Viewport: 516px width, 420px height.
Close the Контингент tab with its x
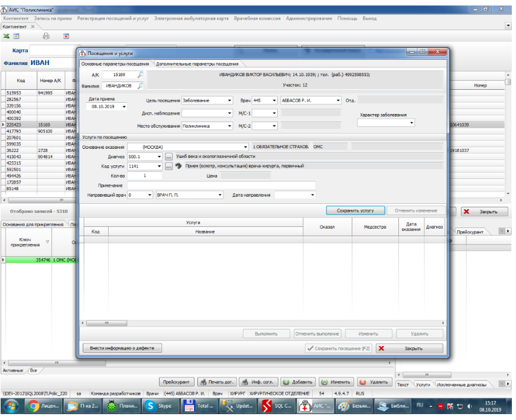[x=33, y=27]
